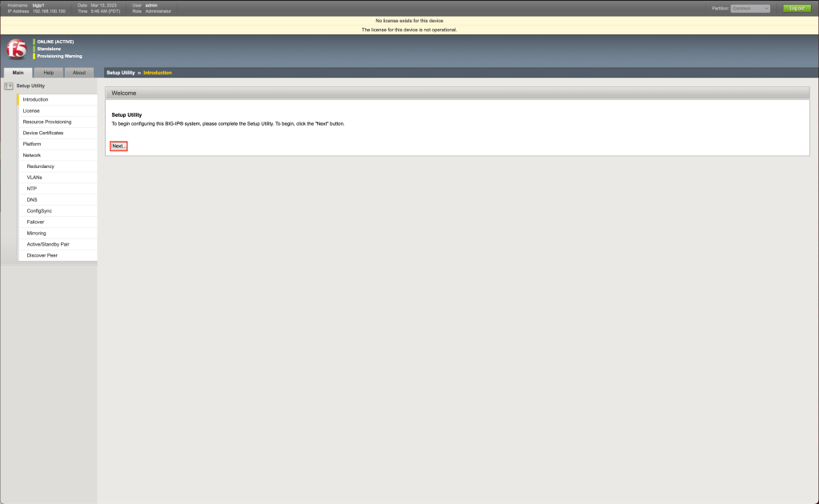Select Discover Peer in sidebar
The height and width of the screenshot is (504, 819).
coord(42,255)
